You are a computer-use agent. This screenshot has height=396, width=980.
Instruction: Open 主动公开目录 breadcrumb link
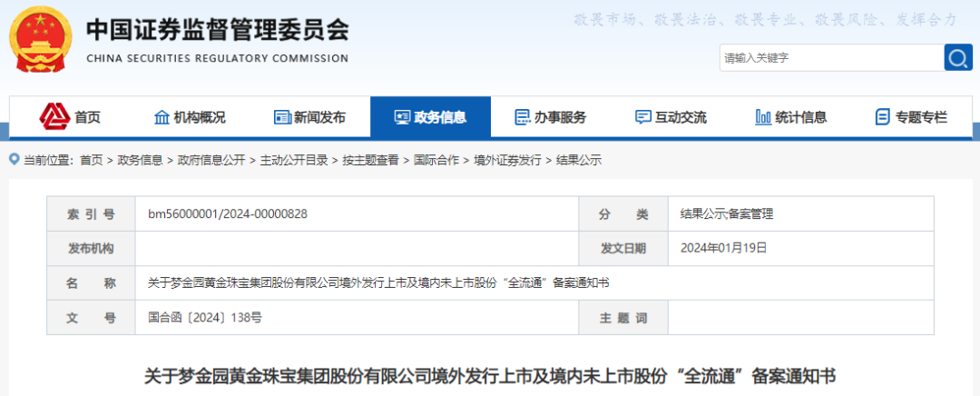pos(294,160)
